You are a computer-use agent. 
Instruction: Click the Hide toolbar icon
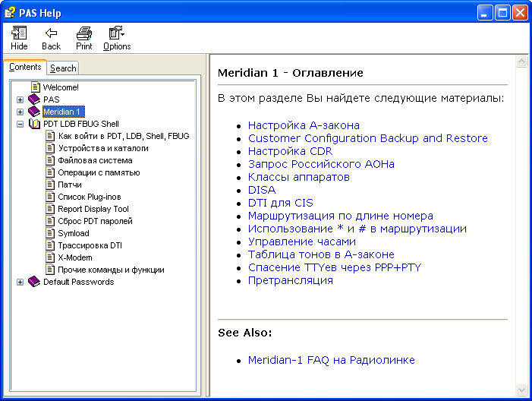[19, 33]
